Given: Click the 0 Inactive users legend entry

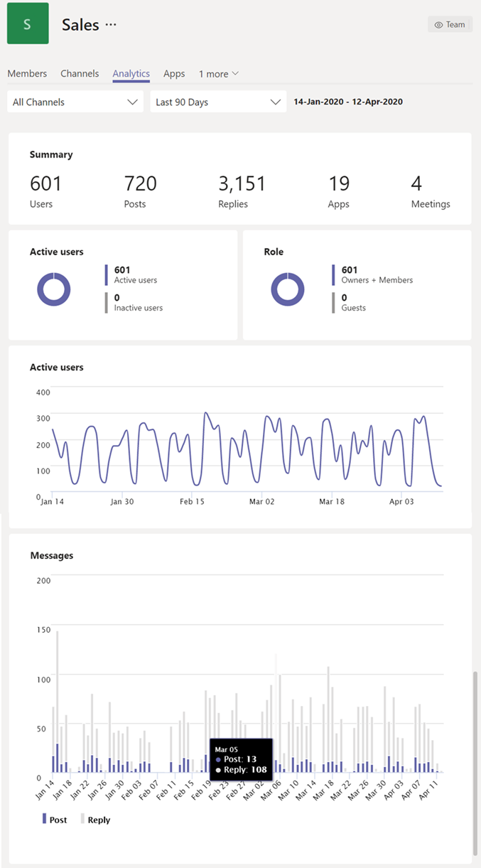Looking at the screenshot, I should pyautogui.click(x=134, y=302).
